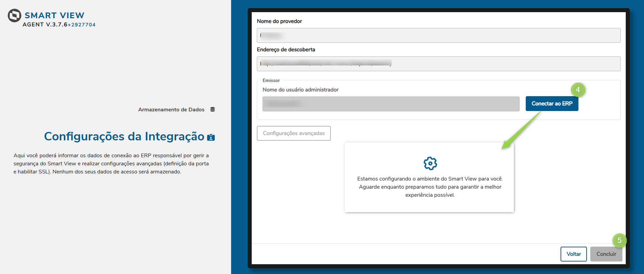Open Configurações avançadas
The height and width of the screenshot is (274, 644).
[294, 133]
